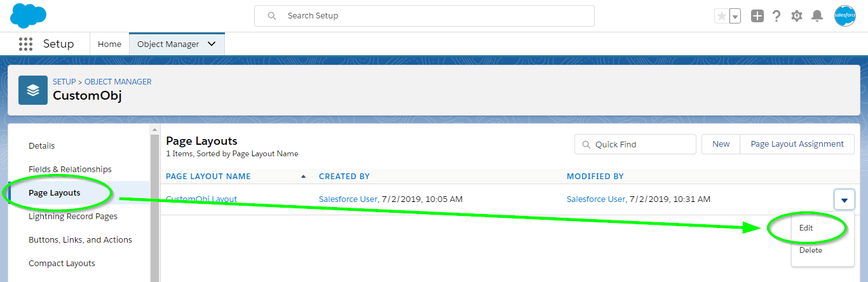The height and width of the screenshot is (282, 868).
Task: Expand the Object Manager tab chevron
Action: click(212, 44)
